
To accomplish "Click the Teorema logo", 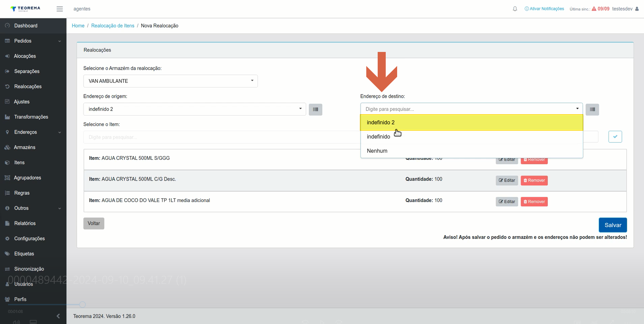I will click(25, 9).
